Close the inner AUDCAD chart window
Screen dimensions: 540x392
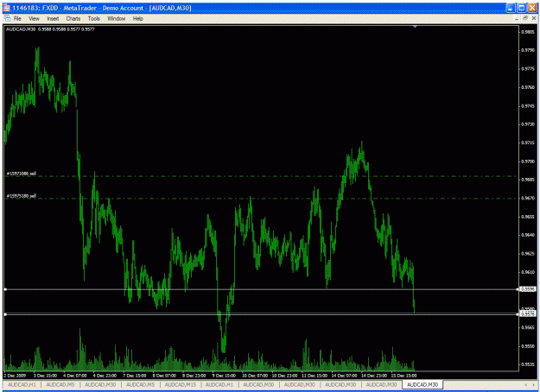(x=533, y=18)
